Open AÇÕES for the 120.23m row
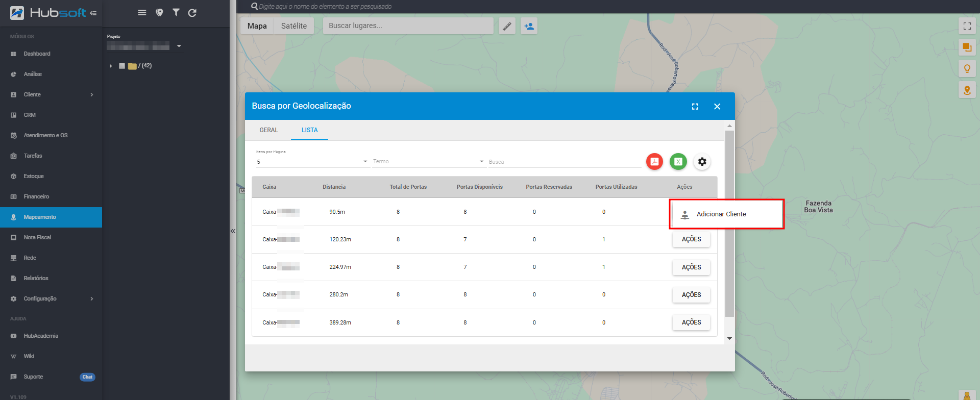 click(692, 239)
